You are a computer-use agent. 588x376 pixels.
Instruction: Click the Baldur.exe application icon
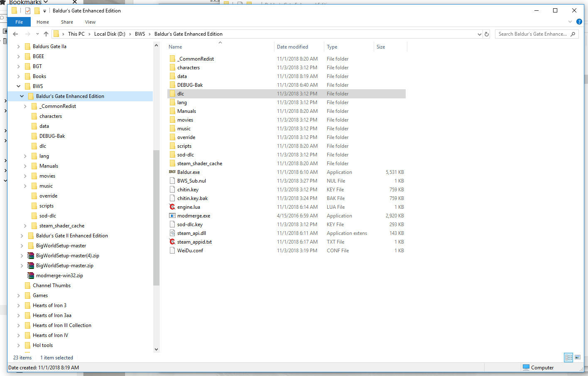click(172, 172)
